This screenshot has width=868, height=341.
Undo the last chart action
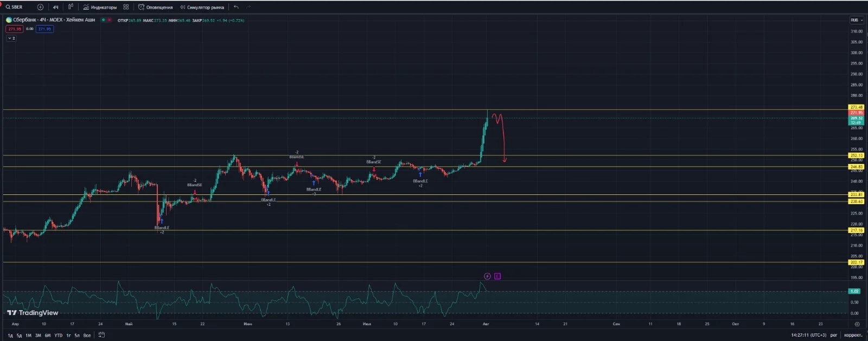pos(236,7)
